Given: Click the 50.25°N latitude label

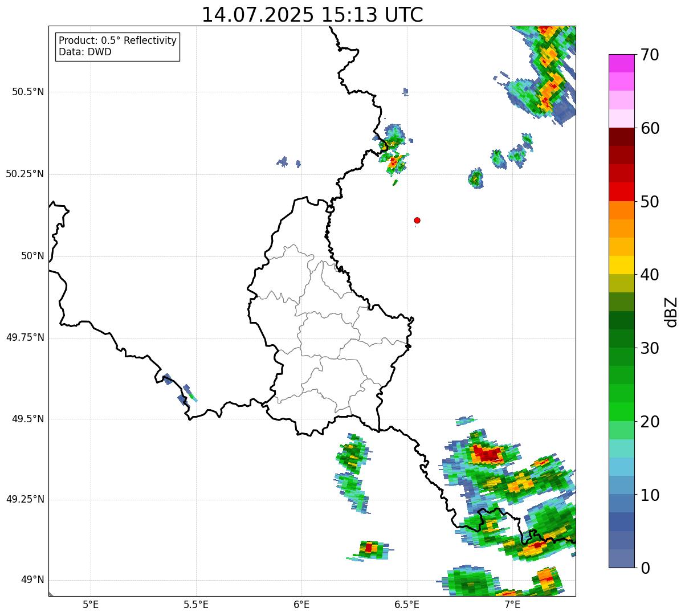Looking at the screenshot, I should (25, 174).
